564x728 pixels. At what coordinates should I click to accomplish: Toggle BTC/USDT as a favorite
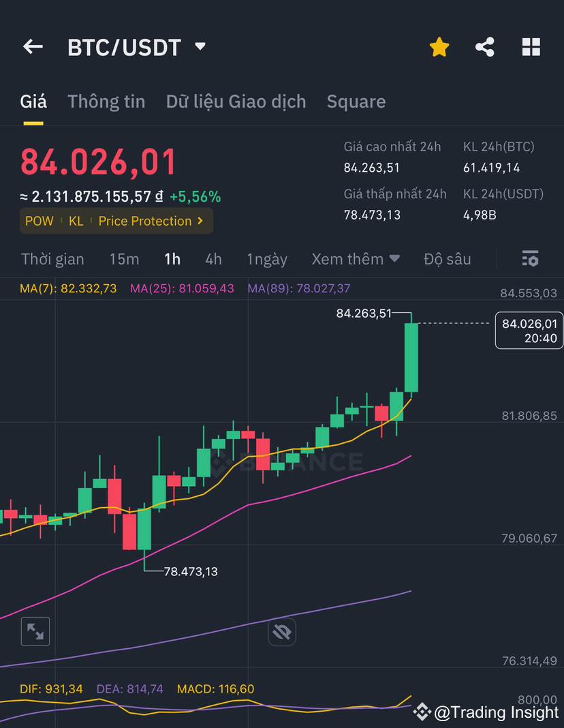[439, 46]
